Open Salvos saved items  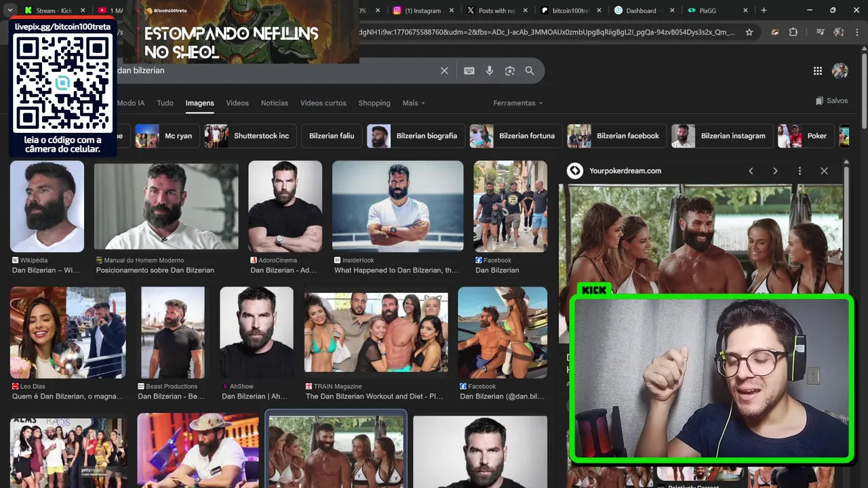click(832, 100)
